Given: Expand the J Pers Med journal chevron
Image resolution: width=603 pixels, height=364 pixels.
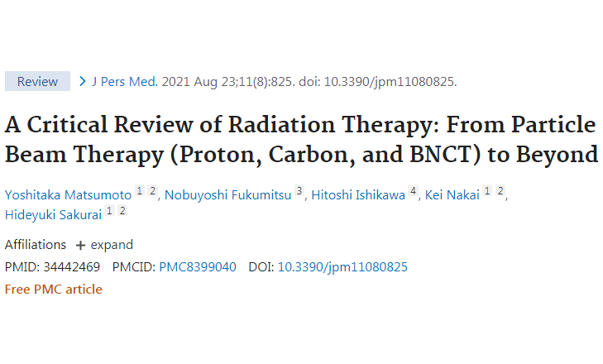Looking at the screenshot, I should tap(82, 81).
